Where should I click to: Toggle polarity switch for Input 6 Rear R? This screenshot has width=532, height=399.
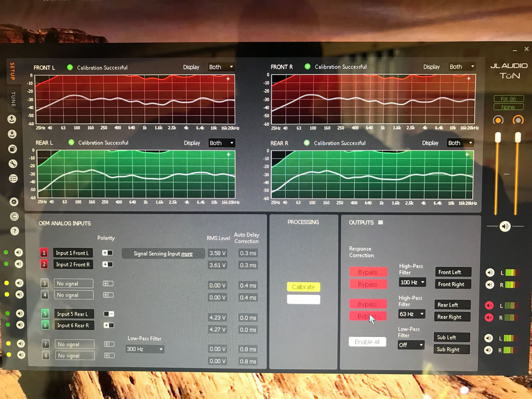109,325
